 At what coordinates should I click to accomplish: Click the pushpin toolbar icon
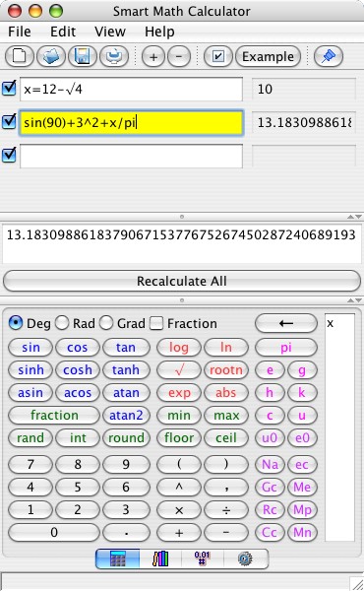pos(329,56)
